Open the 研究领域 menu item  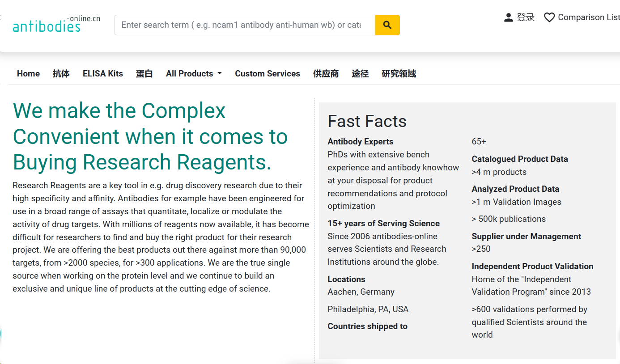point(399,74)
